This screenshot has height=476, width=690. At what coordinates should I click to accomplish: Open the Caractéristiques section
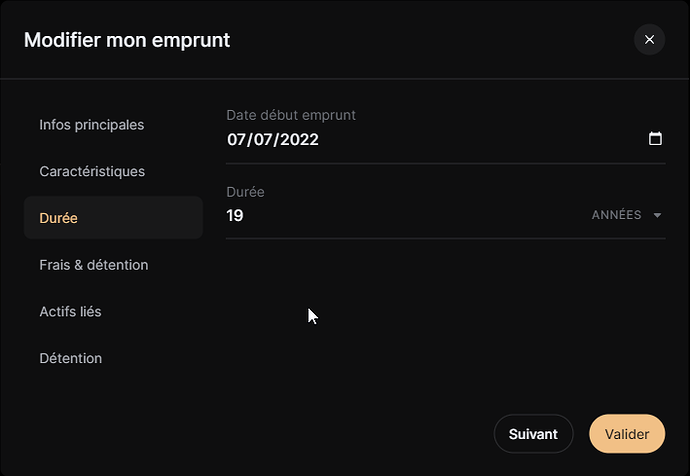92,171
